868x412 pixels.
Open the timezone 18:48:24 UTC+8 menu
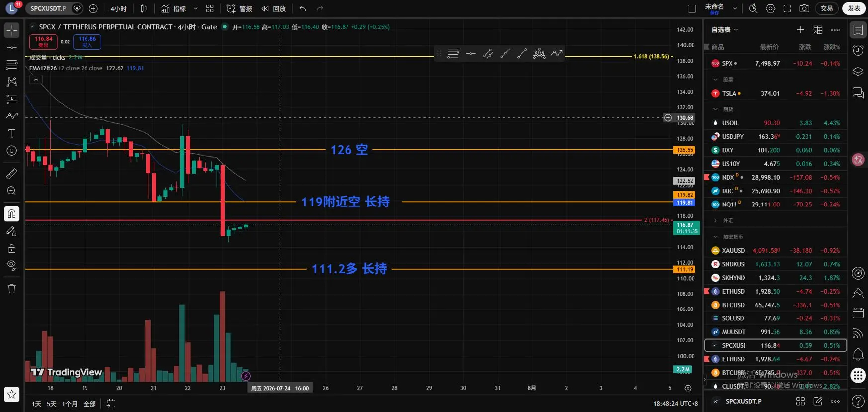point(676,404)
